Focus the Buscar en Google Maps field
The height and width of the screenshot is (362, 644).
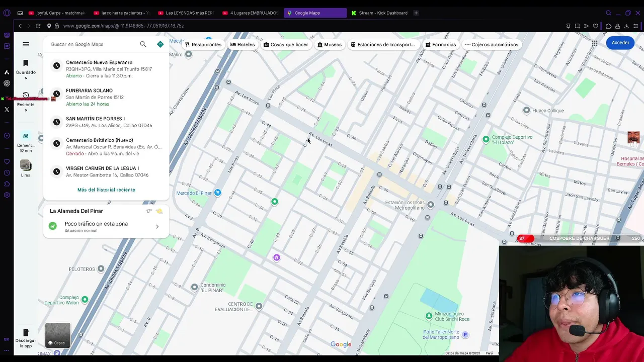point(93,44)
